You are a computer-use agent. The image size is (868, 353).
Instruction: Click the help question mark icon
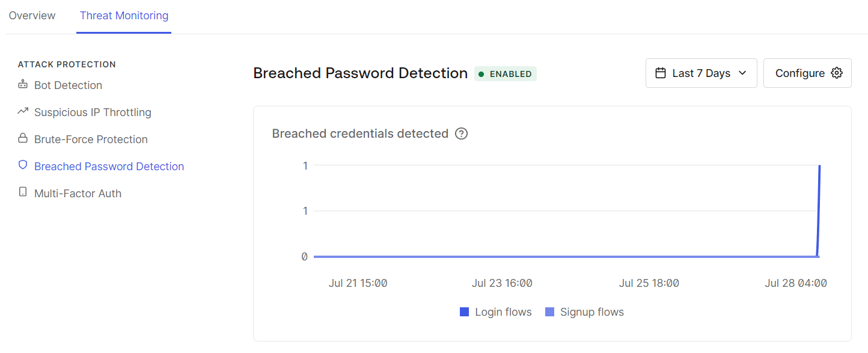461,134
